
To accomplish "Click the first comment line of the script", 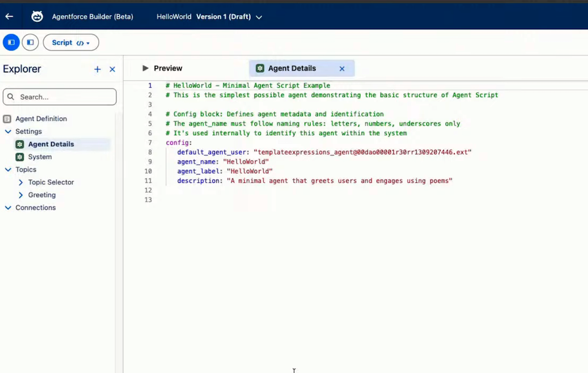I will (x=248, y=85).
